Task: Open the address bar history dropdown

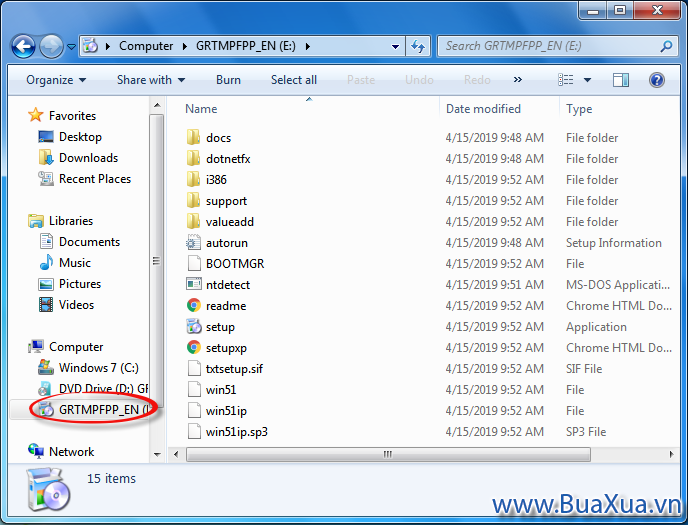Action: tap(395, 46)
